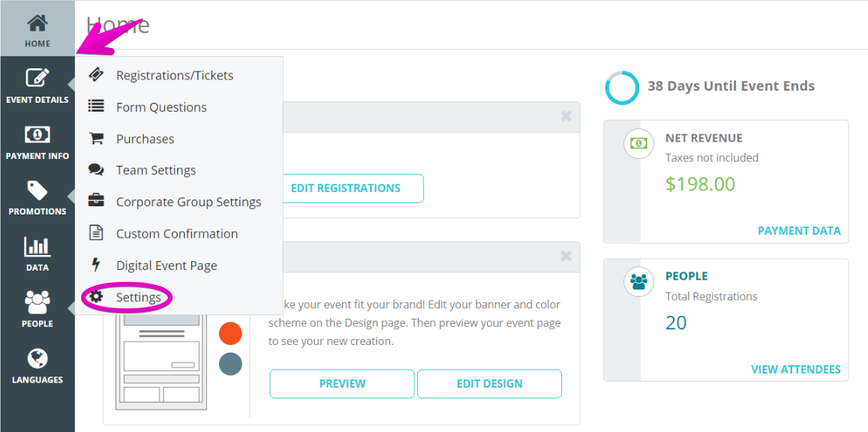This screenshot has width=868, height=432.
Task: Follow the PAYMENT DATA link
Action: click(800, 231)
